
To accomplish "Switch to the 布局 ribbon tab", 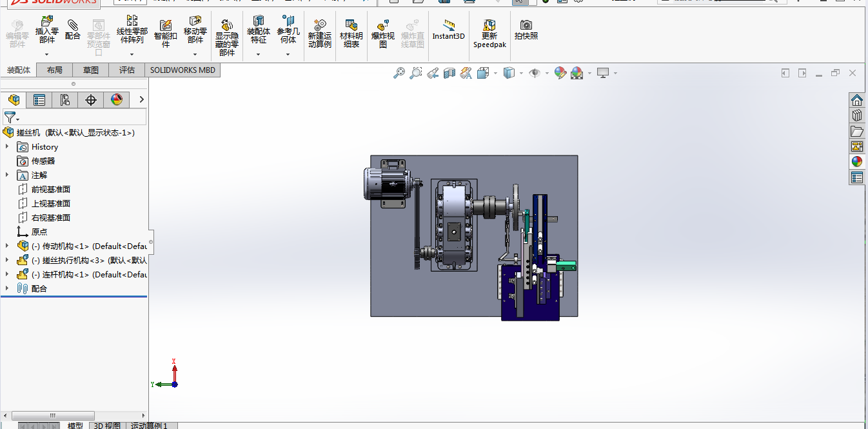I will point(55,70).
